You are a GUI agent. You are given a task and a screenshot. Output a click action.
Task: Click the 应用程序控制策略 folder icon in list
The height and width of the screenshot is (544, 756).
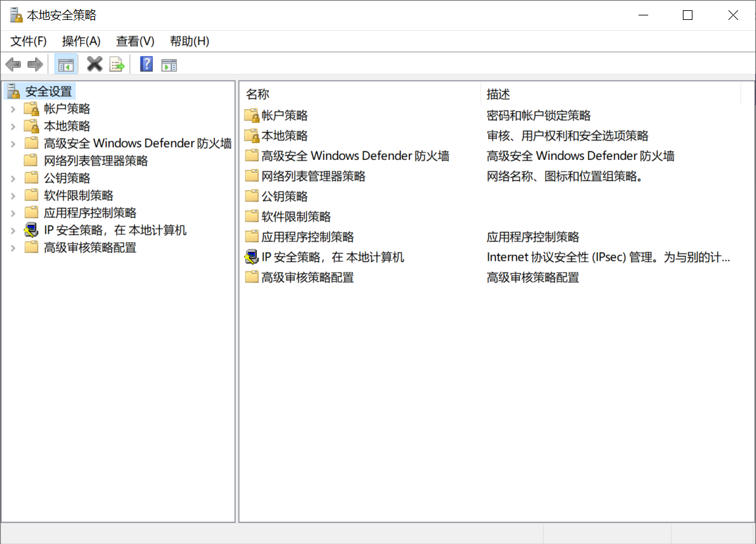click(252, 236)
